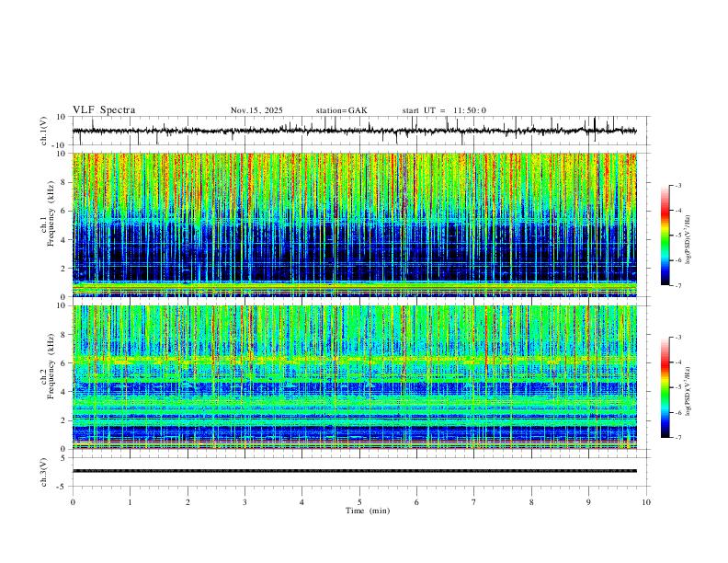Click the "-3" label on ch.1 color bar

(678, 185)
